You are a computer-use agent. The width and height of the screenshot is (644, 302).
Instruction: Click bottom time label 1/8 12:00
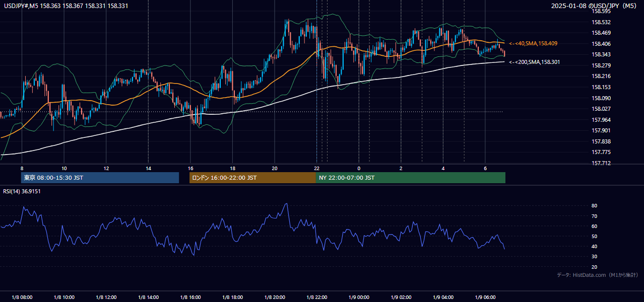point(106,297)
